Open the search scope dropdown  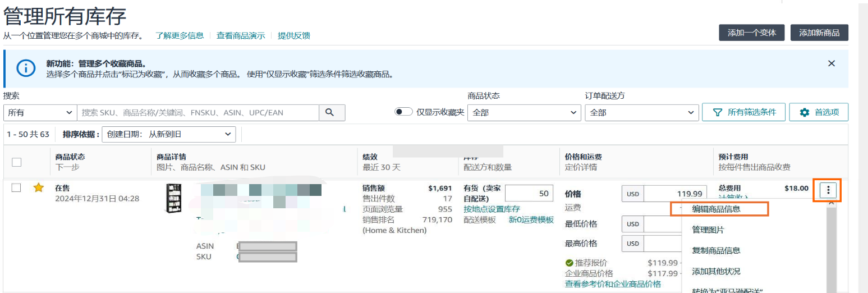click(40, 112)
